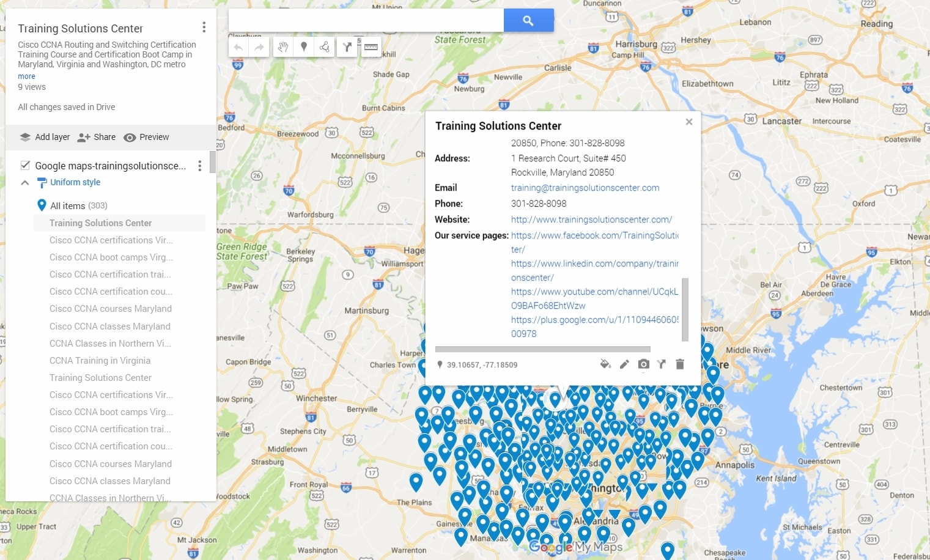Click the blue pin icon beside All items
The height and width of the screenshot is (560, 930).
tap(42, 205)
